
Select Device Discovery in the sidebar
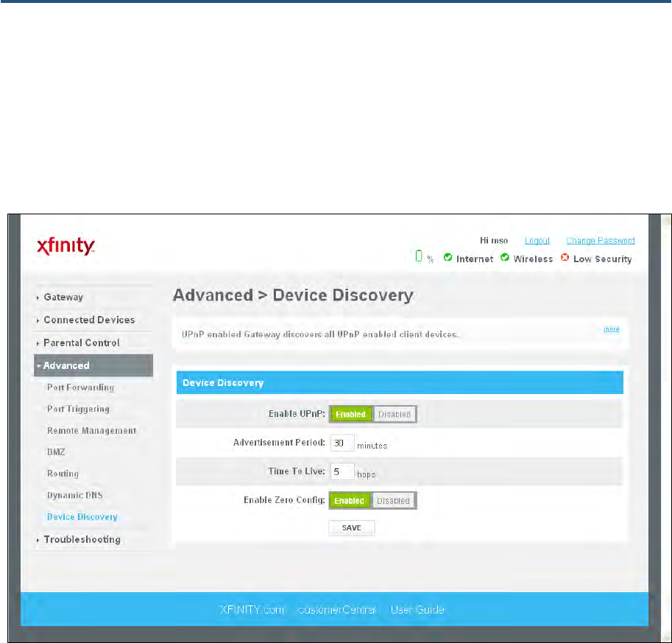click(x=82, y=517)
